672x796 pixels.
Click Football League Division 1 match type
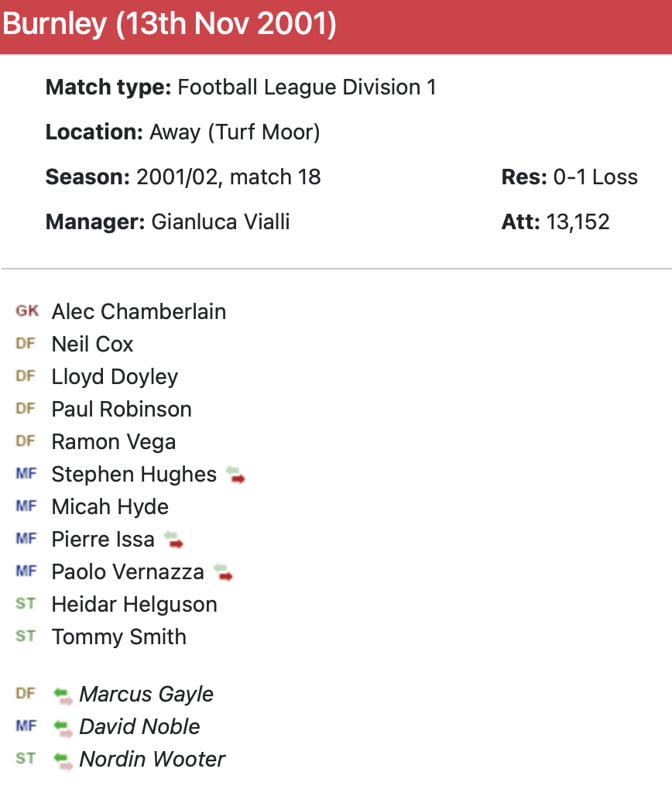(x=307, y=87)
